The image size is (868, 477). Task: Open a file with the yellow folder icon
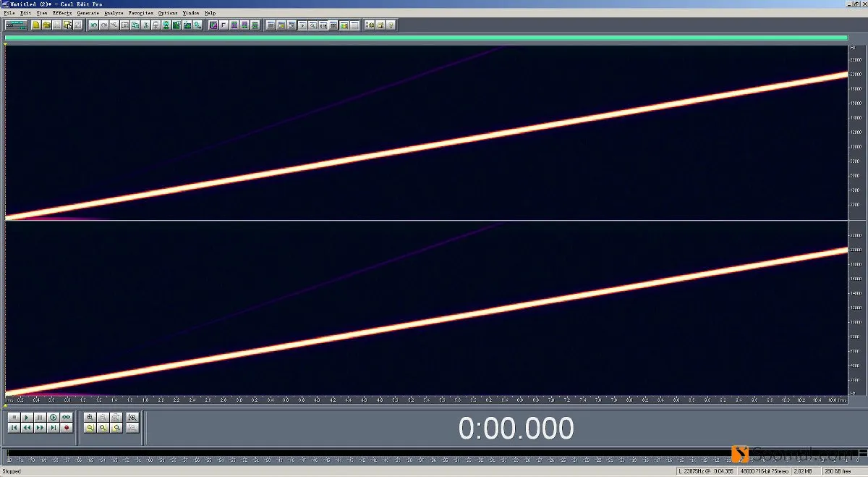click(46, 25)
